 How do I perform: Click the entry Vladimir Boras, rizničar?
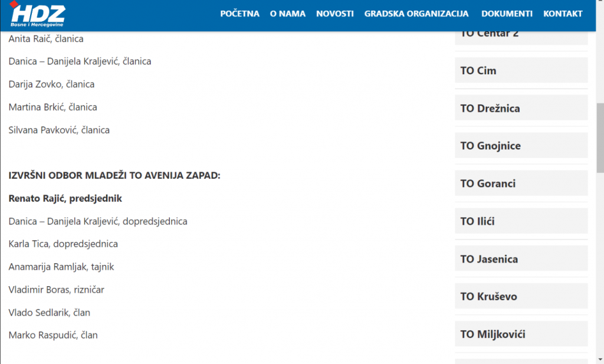(x=57, y=290)
